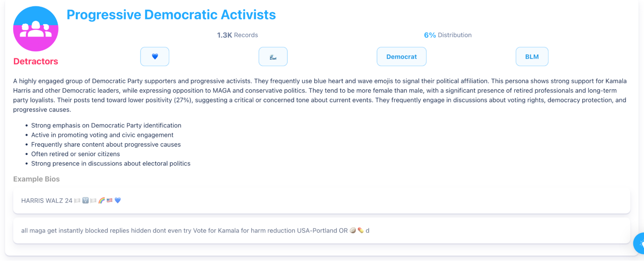Select the blue heart emoji tag
Viewport: 644px width, 261px height.
[155, 56]
